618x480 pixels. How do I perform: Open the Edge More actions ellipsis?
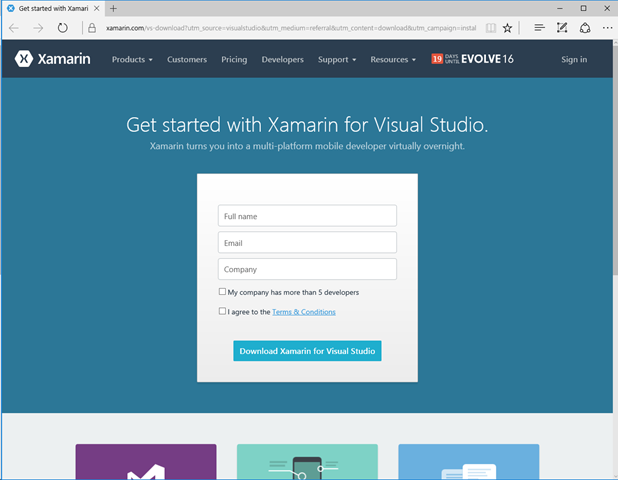click(x=606, y=28)
